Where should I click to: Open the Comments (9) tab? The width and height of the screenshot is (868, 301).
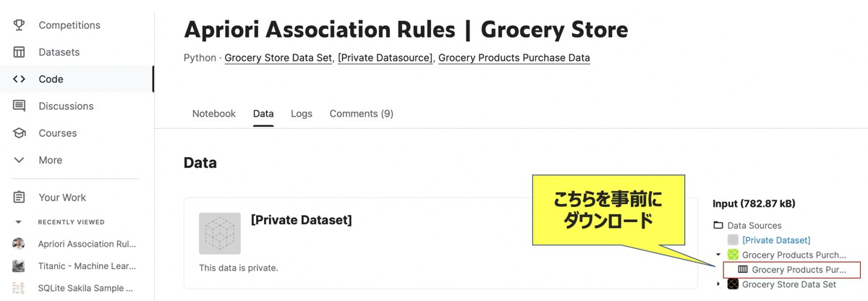tap(361, 114)
